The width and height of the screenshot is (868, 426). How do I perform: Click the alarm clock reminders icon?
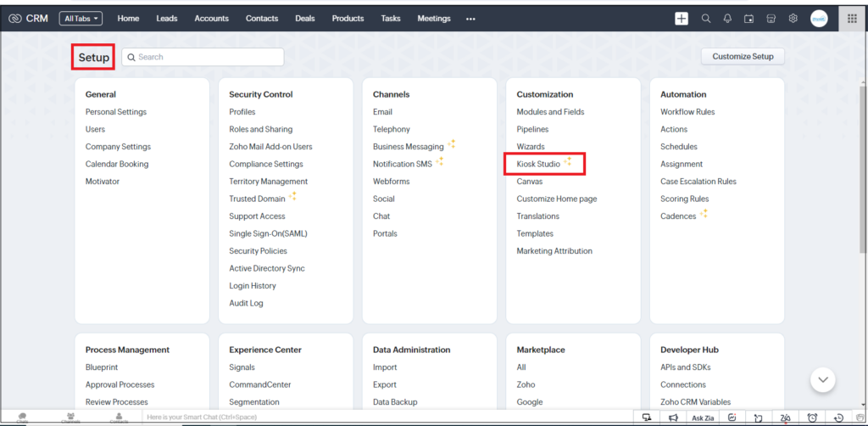coord(812,418)
